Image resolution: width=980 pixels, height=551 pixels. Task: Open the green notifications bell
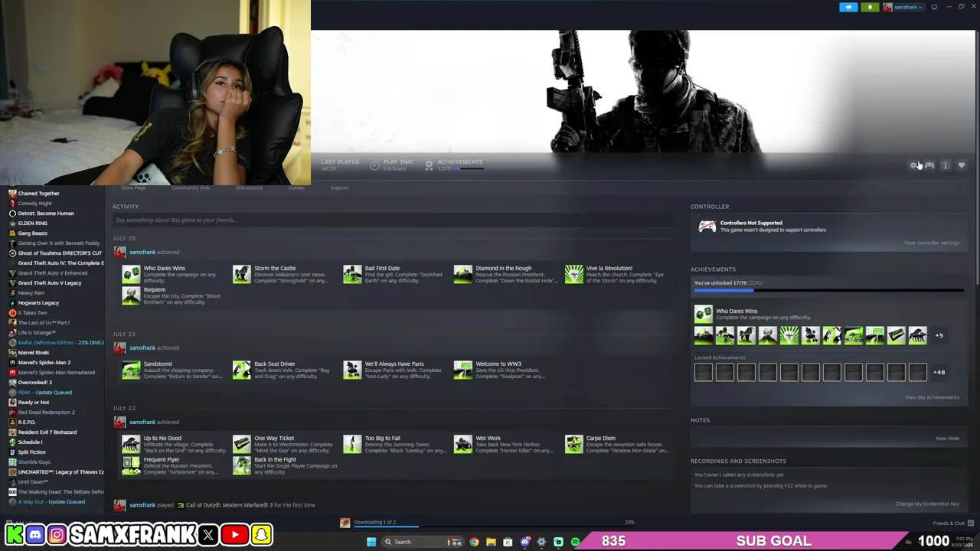(870, 7)
